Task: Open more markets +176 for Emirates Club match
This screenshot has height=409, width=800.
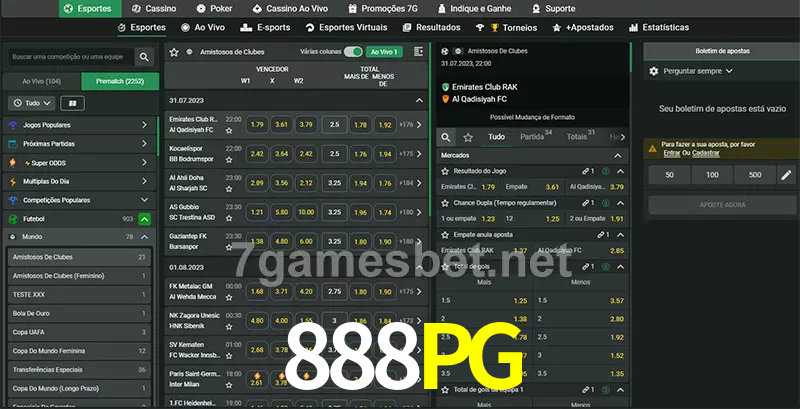Action: (x=411, y=125)
